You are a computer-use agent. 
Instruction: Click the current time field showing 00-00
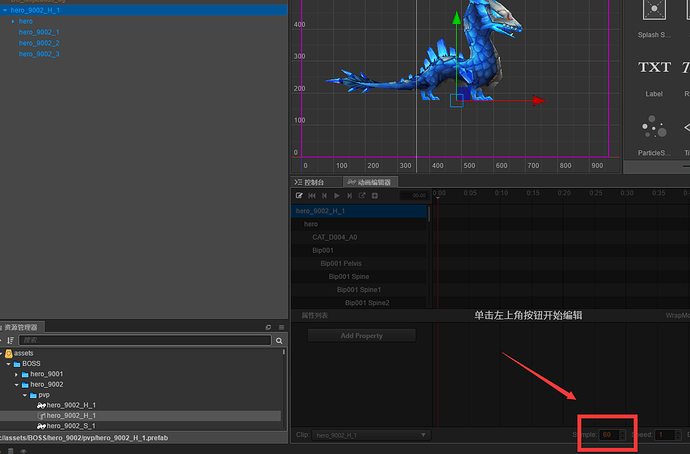[x=414, y=195]
